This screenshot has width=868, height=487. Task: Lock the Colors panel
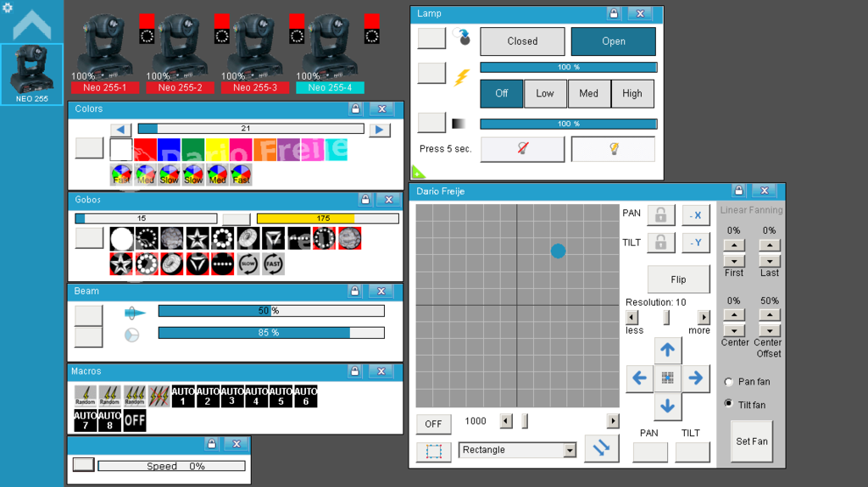click(355, 108)
